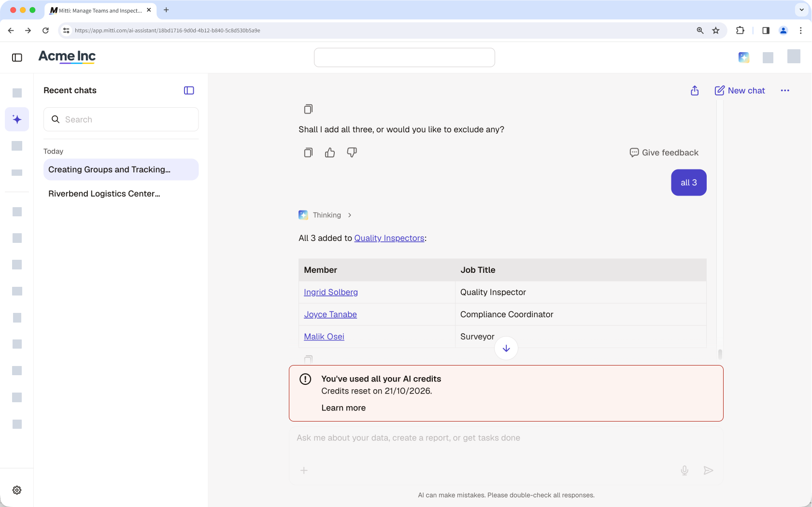Click the plus attachment icon
Image resolution: width=812 pixels, height=507 pixels.
pos(304,470)
